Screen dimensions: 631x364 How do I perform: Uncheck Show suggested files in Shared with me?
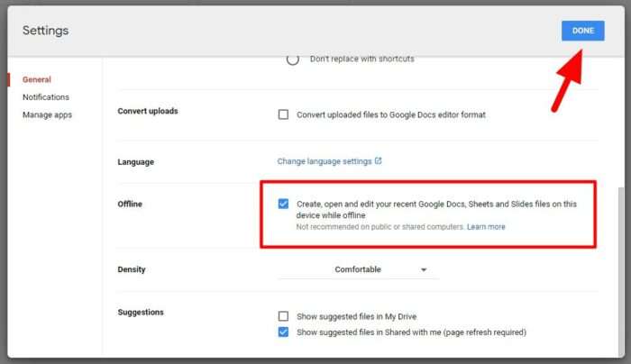[x=283, y=332]
